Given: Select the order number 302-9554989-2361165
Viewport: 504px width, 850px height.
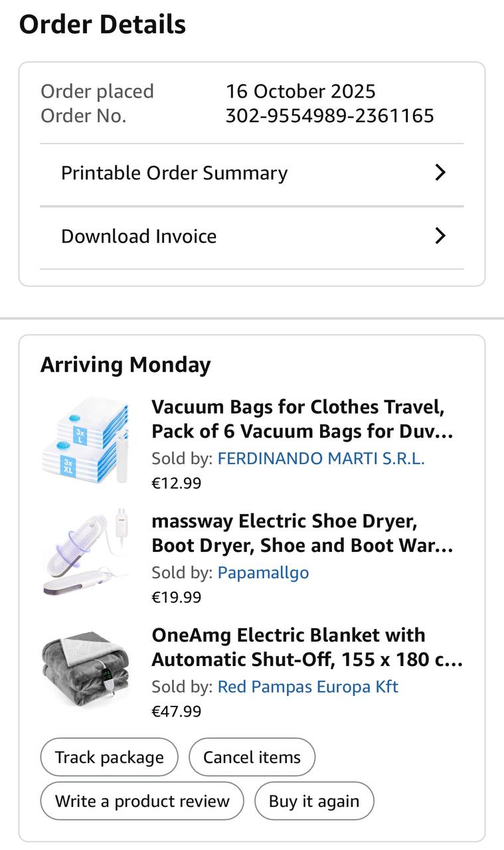Looking at the screenshot, I should coord(329,116).
